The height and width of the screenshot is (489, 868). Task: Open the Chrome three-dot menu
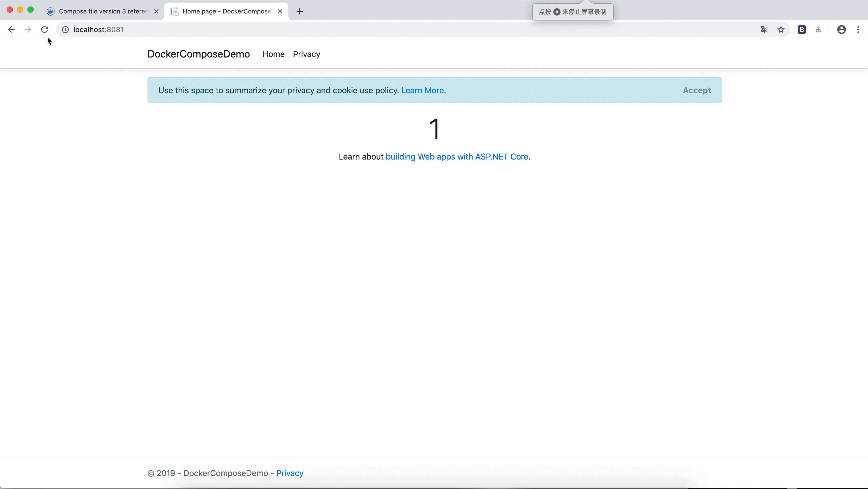858,30
